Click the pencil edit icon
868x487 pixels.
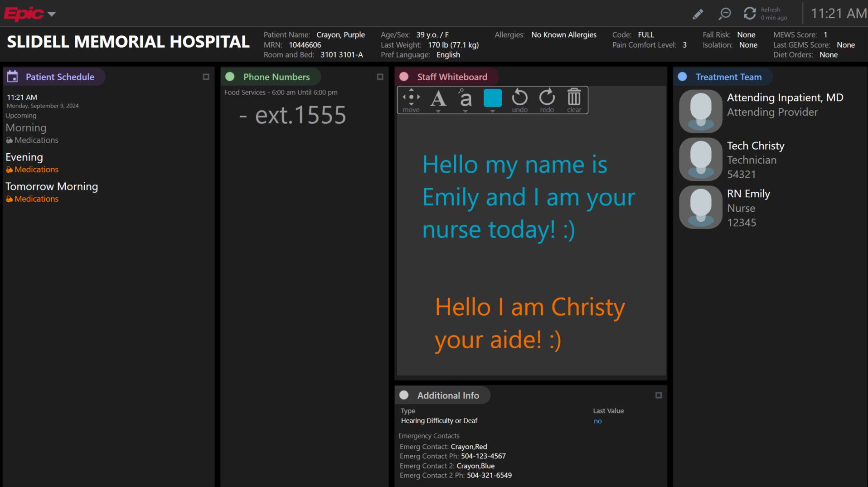point(698,14)
